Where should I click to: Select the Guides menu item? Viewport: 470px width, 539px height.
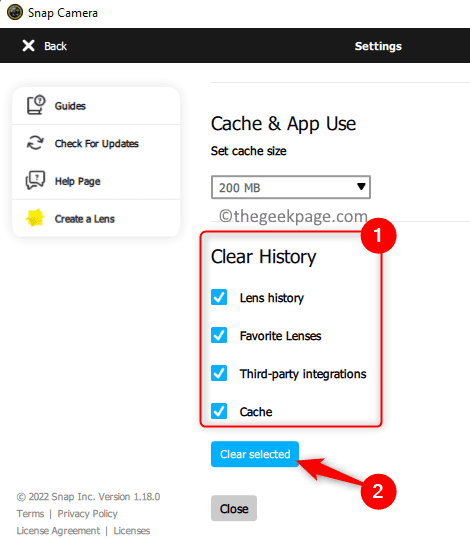(x=96, y=106)
